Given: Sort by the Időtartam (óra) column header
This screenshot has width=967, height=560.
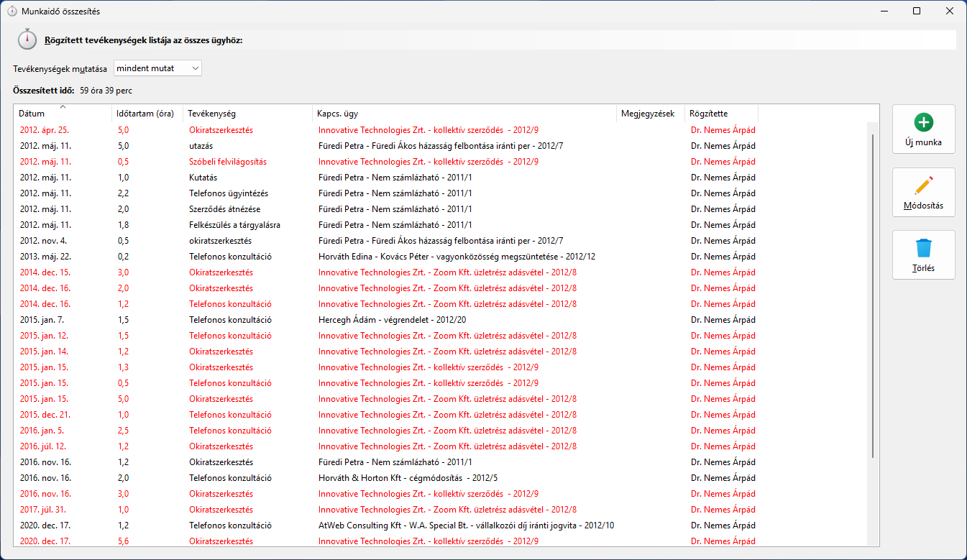Looking at the screenshot, I should pos(147,114).
